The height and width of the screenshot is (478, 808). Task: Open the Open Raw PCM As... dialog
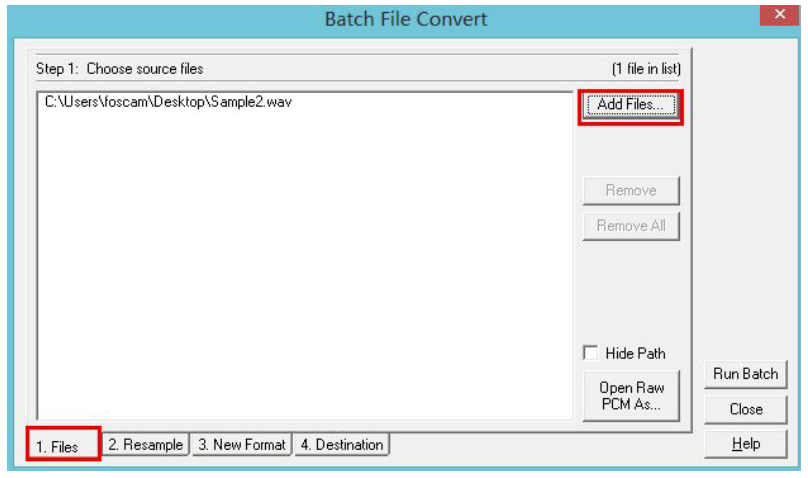click(x=630, y=395)
